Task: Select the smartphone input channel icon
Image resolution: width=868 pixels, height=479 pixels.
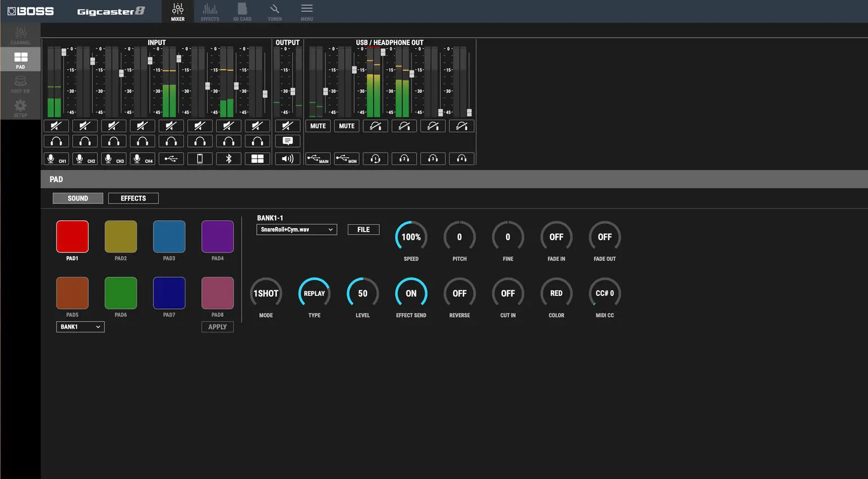Action: point(200,158)
